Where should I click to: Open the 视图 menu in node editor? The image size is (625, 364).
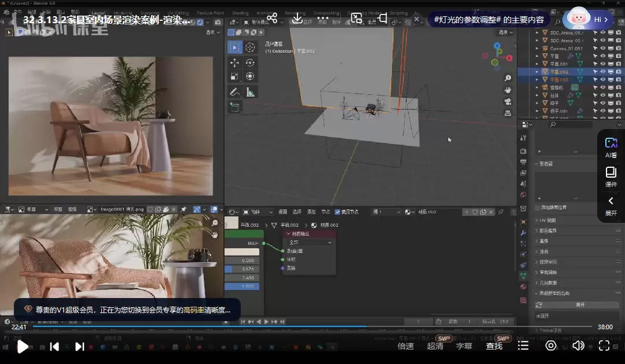(282, 212)
